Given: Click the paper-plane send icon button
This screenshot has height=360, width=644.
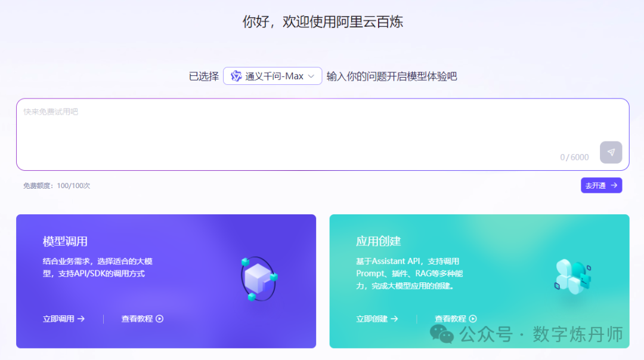Looking at the screenshot, I should coord(611,152).
